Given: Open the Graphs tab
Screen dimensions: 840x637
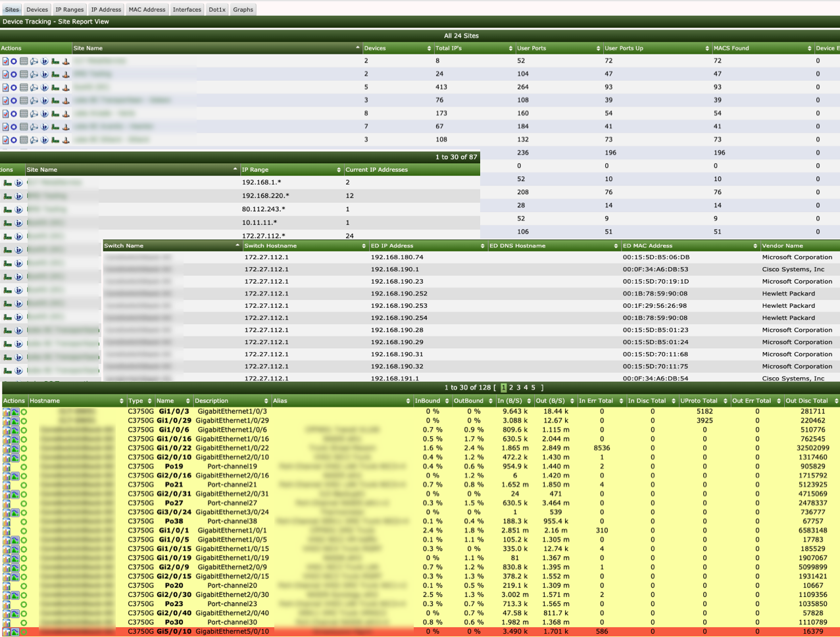Looking at the screenshot, I should (x=243, y=9).
